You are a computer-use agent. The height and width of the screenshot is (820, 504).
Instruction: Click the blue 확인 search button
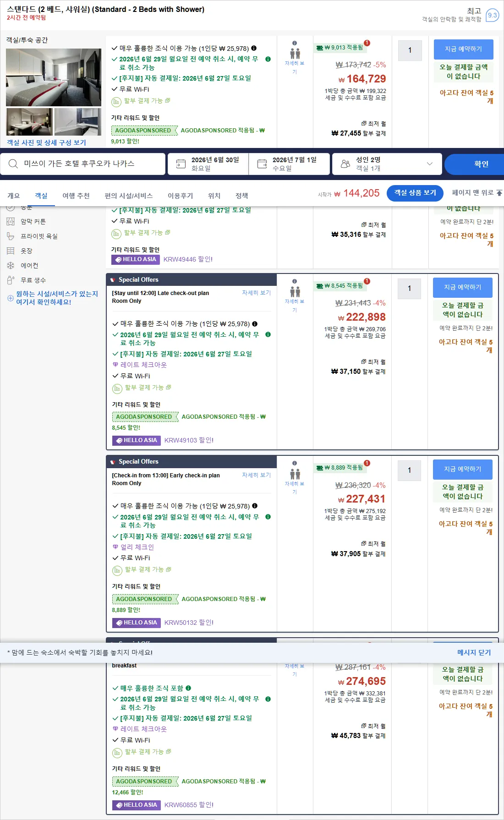click(475, 164)
